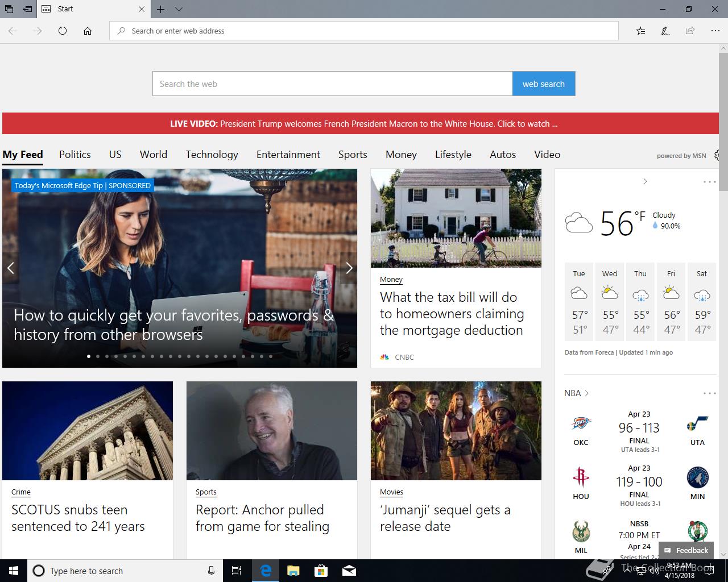Open the Edge Tip favorites headline
The width and height of the screenshot is (728, 582).
(173, 325)
